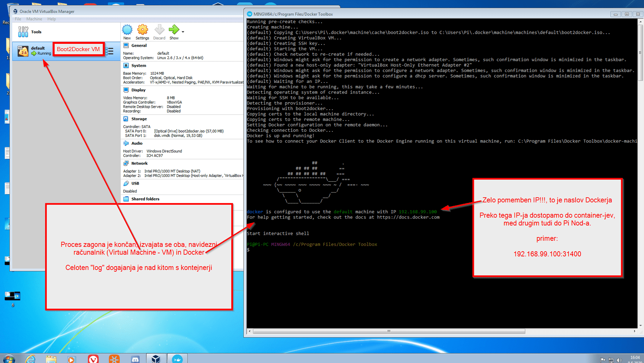Click the 192.168.99.100 IP in terminal
The image size is (644, 363).
pos(418,211)
